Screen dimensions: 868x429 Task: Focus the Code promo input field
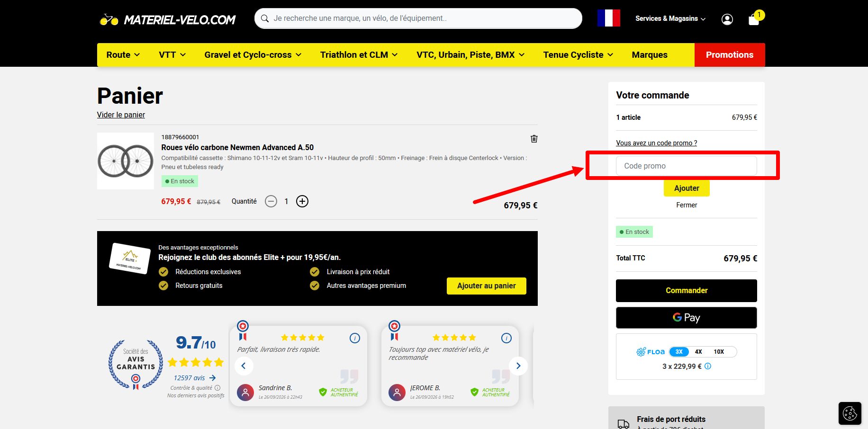[687, 166]
